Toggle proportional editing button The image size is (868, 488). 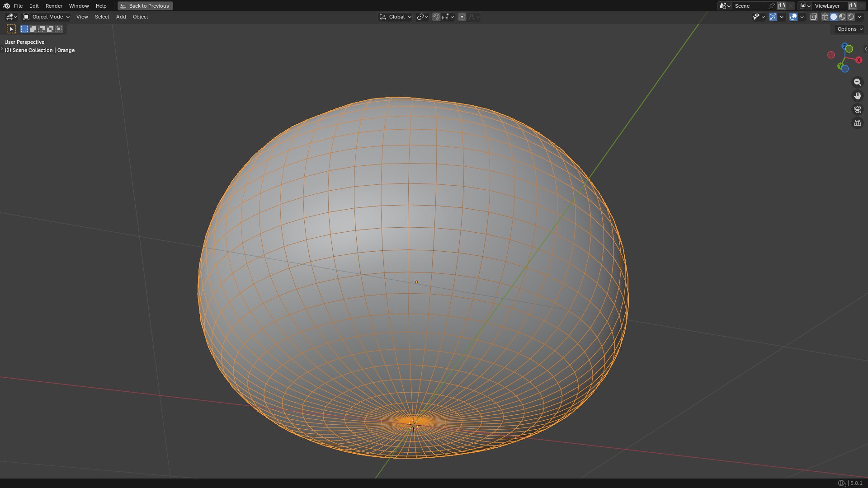coord(462,17)
